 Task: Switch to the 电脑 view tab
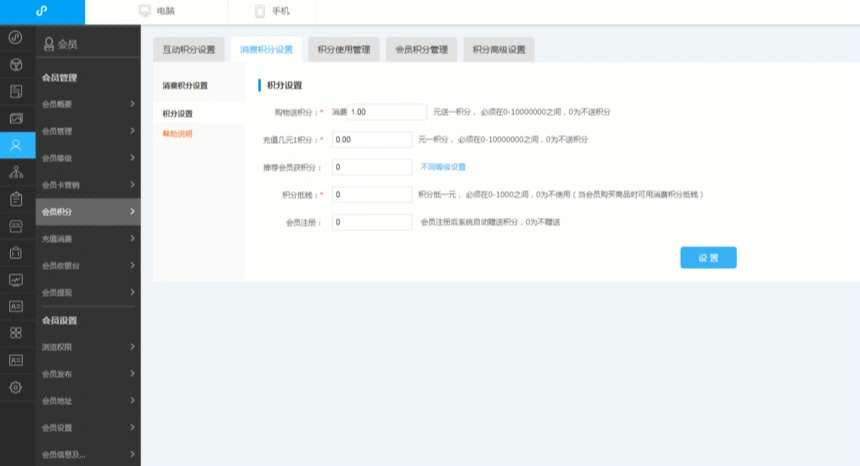pos(157,11)
